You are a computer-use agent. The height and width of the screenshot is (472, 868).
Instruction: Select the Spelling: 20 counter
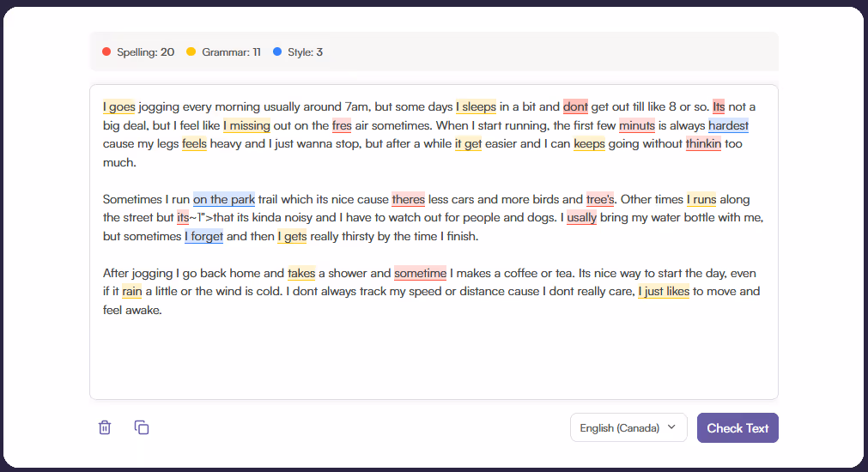[x=138, y=52]
